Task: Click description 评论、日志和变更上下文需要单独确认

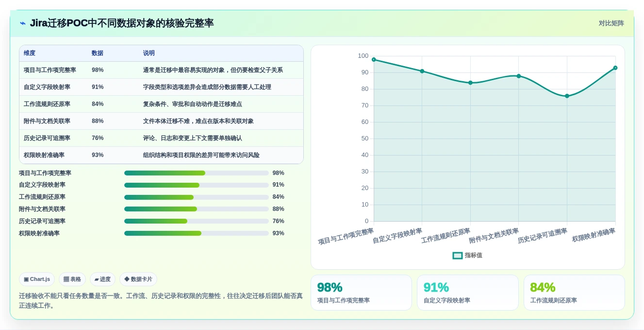Action: pos(193,138)
